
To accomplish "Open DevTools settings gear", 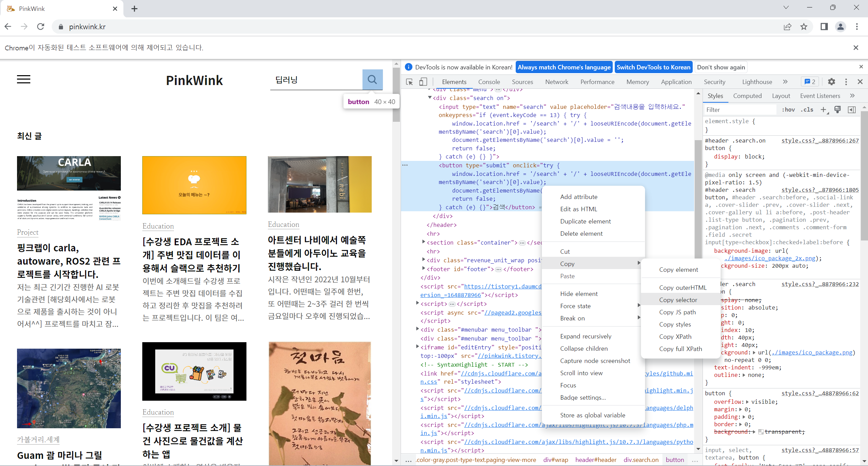I will tap(832, 82).
